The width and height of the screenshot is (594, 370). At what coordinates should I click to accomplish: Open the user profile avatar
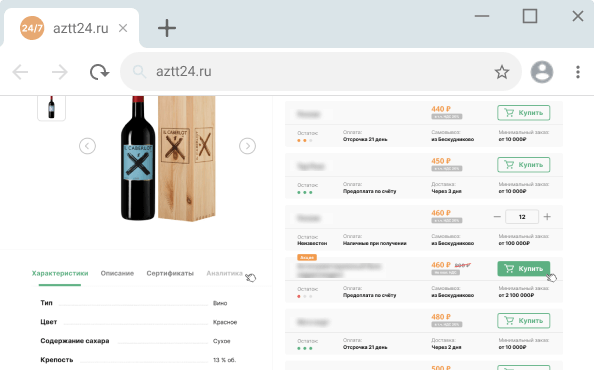(x=542, y=72)
